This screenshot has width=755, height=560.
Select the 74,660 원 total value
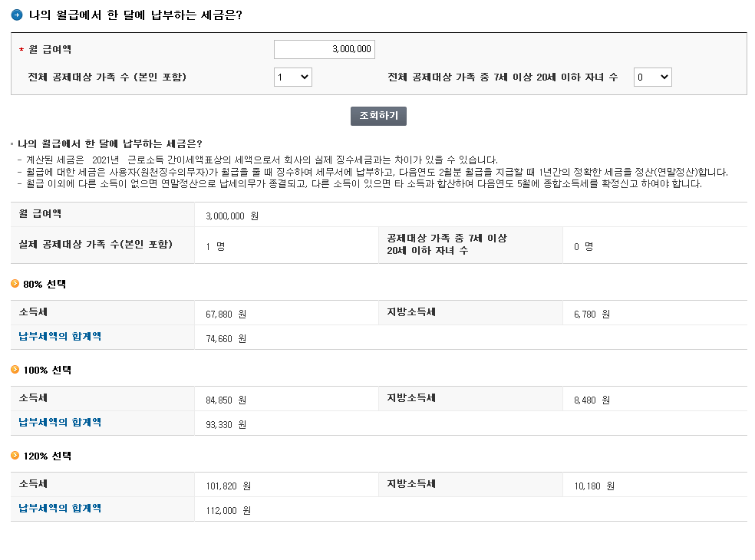tap(226, 338)
